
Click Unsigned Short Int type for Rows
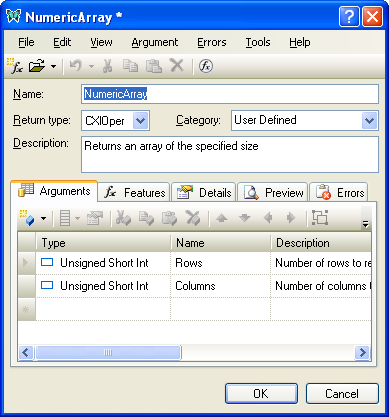point(103,263)
